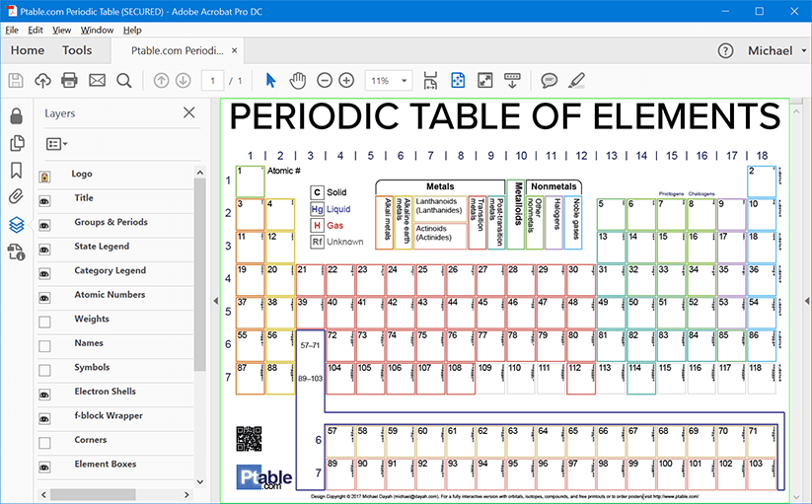Open the Add Comment speech bubble tool

549,81
